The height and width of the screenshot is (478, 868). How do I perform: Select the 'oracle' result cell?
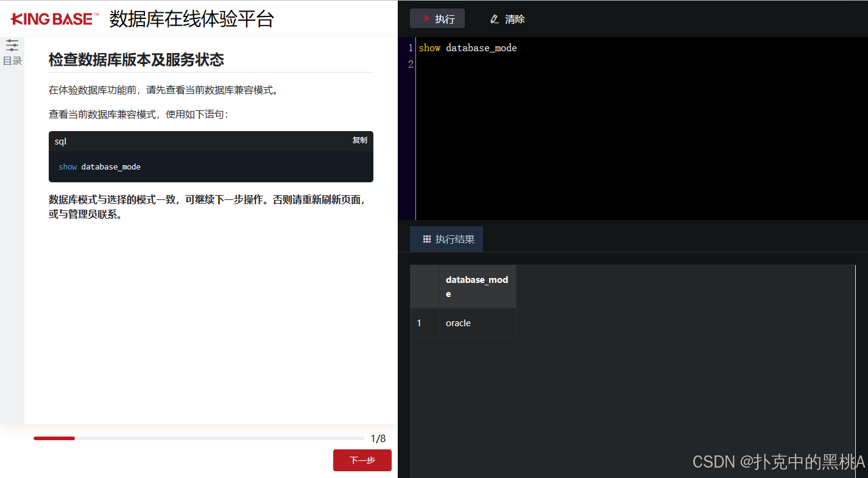pyautogui.click(x=478, y=323)
